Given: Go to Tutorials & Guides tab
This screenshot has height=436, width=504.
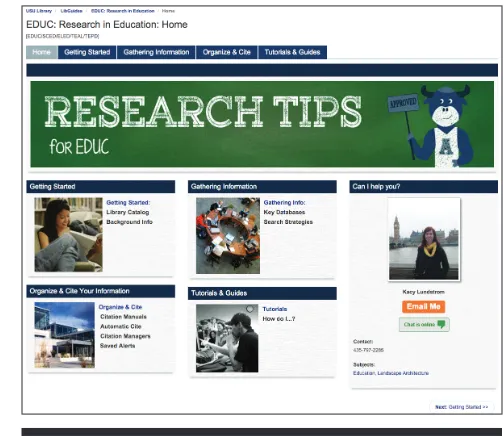Looking at the screenshot, I should (x=292, y=52).
